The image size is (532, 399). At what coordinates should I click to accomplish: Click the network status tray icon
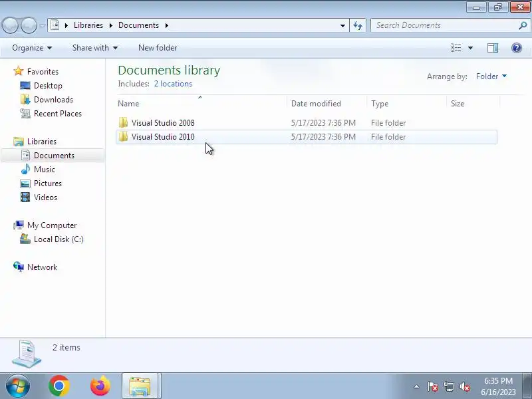click(x=448, y=386)
